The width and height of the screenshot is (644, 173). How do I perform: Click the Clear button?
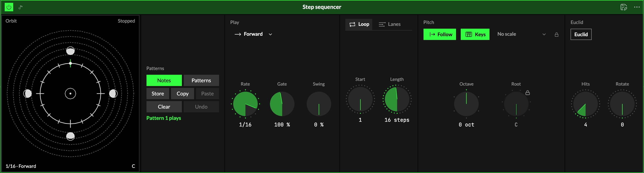164,106
